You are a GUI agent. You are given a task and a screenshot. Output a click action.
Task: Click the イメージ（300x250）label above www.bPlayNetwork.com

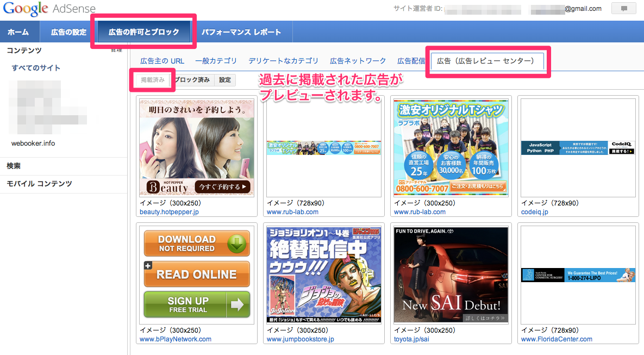click(171, 331)
